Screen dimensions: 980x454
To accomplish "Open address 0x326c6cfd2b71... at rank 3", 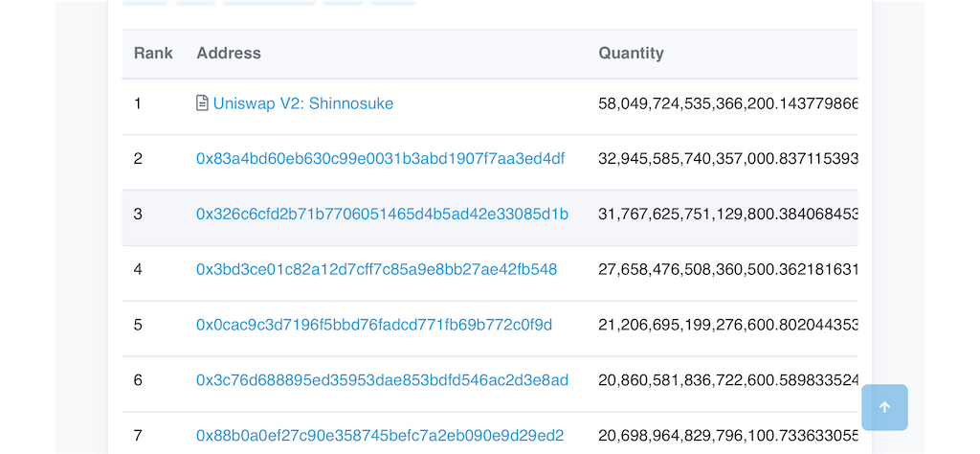I will coord(383,215).
